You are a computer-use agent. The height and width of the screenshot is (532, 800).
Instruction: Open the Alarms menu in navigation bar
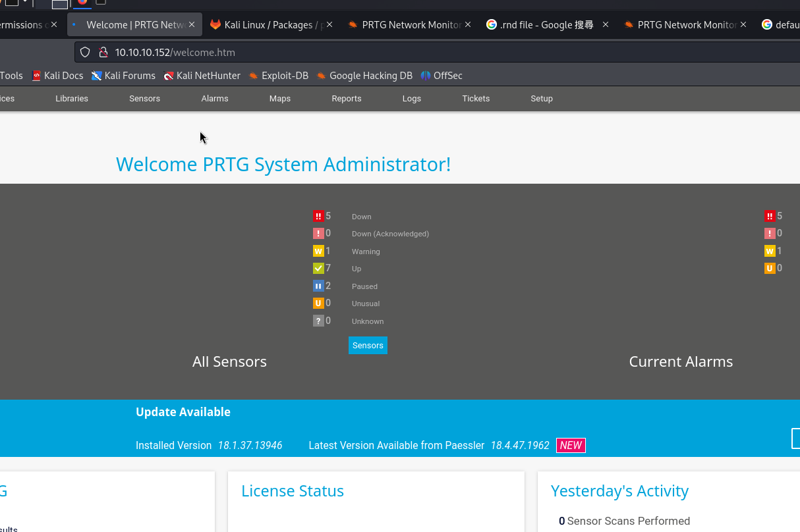point(215,99)
